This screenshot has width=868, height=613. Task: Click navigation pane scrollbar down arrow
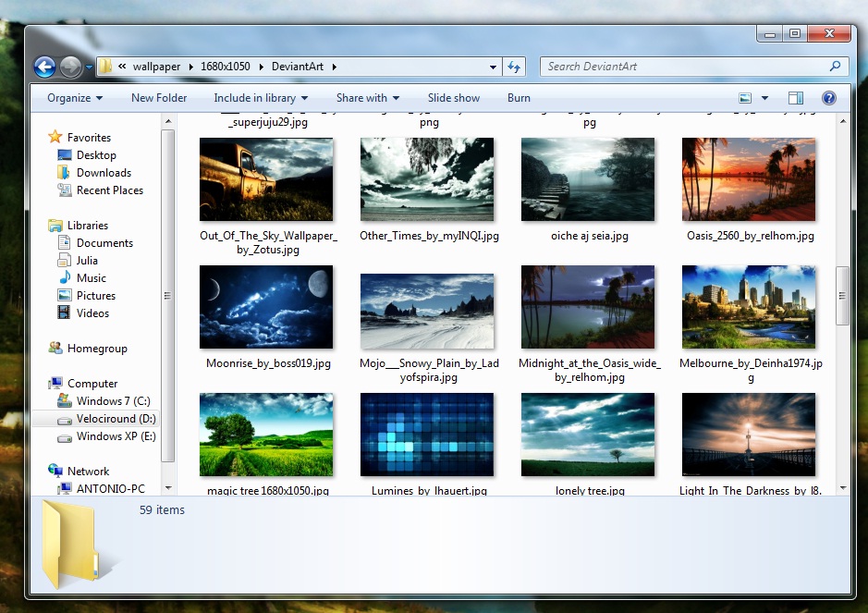coord(168,488)
